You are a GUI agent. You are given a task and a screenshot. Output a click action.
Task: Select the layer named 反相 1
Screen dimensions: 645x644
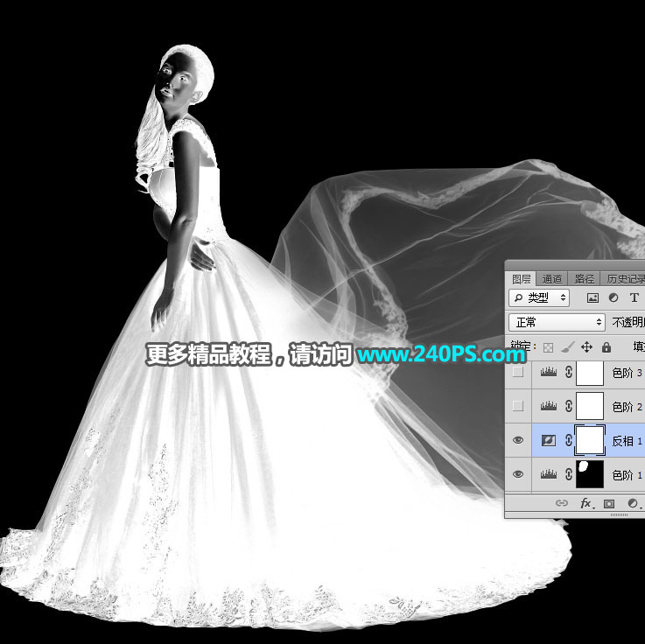click(x=627, y=441)
